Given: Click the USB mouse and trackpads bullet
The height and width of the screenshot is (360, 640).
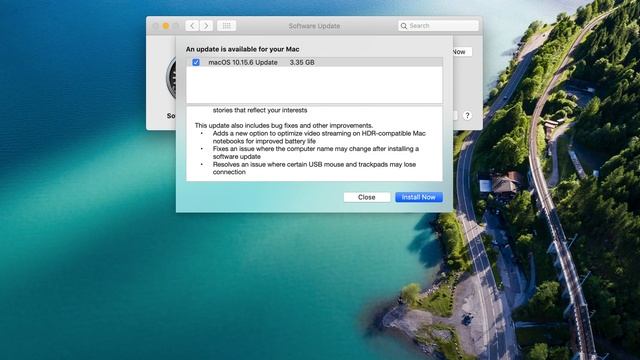Looking at the screenshot, I should (x=314, y=168).
